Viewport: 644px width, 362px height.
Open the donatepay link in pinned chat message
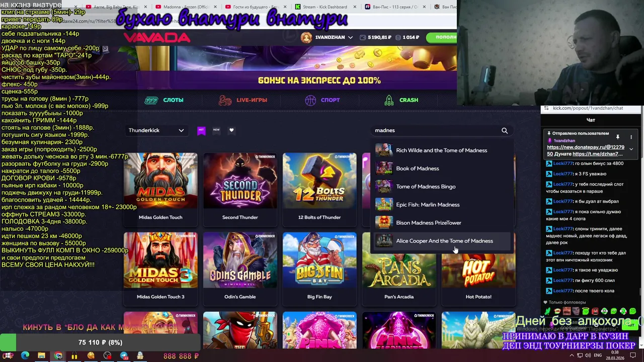585,147
